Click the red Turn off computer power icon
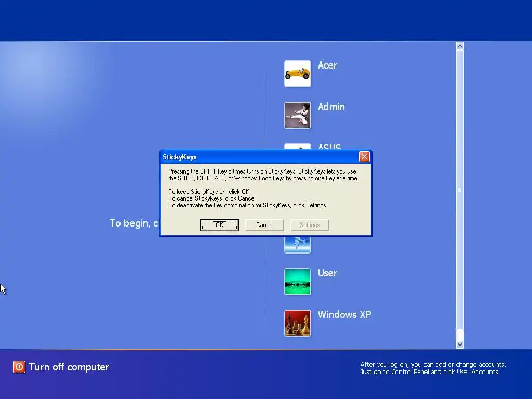 pos(19,367)
